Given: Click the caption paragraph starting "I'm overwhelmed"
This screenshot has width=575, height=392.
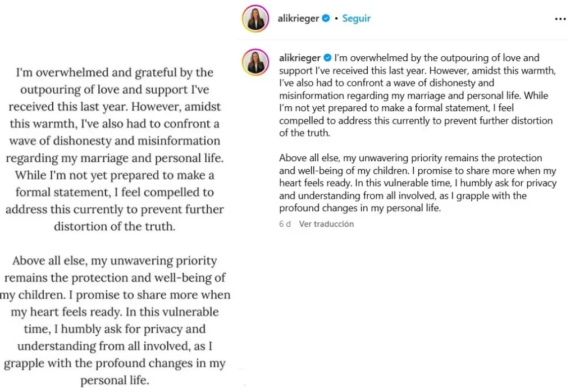Looking at the screenshot, I should coord(417,95).
